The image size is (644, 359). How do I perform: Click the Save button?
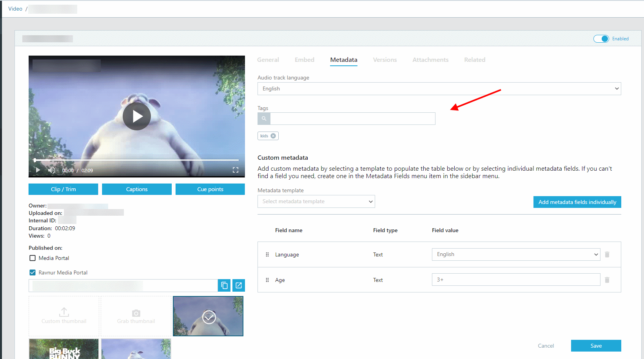click(x=596, y=346)
